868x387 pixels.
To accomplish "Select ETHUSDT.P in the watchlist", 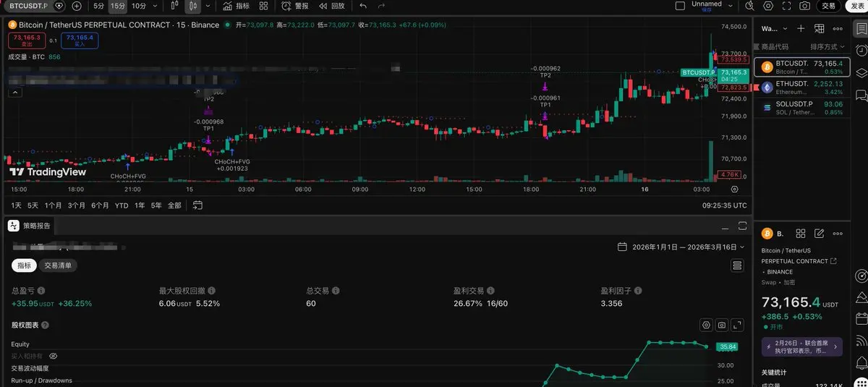I will (x=801, y=88).
